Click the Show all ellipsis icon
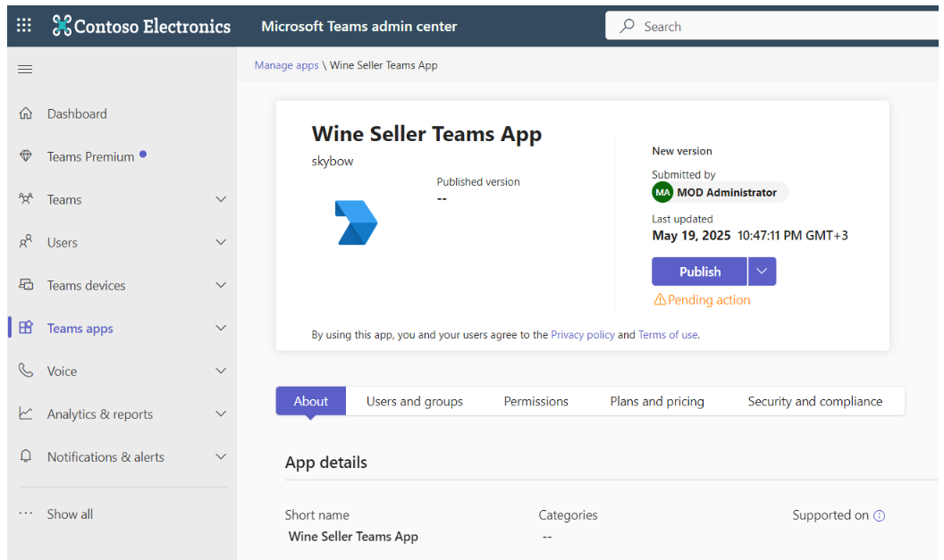 tap(25, 513)
